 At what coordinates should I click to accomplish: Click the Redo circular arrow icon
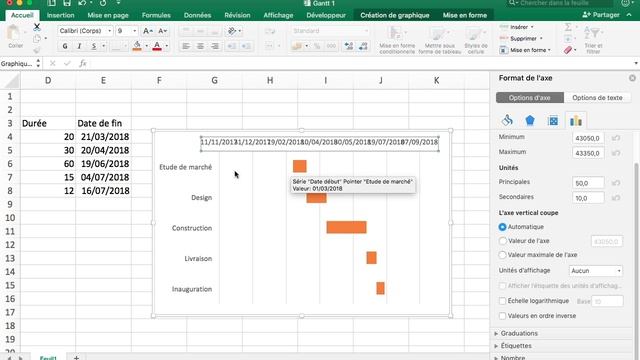[x=103, y=3]
